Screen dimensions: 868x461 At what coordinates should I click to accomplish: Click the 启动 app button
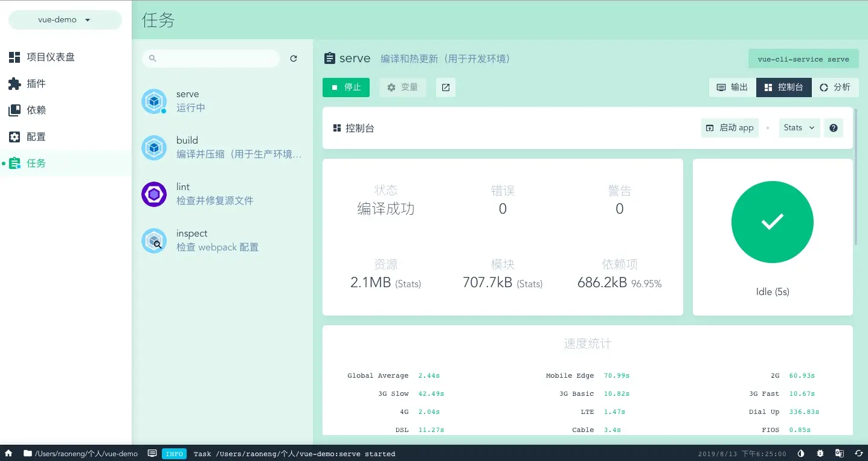pyautogui.click(x=730, y=128)
